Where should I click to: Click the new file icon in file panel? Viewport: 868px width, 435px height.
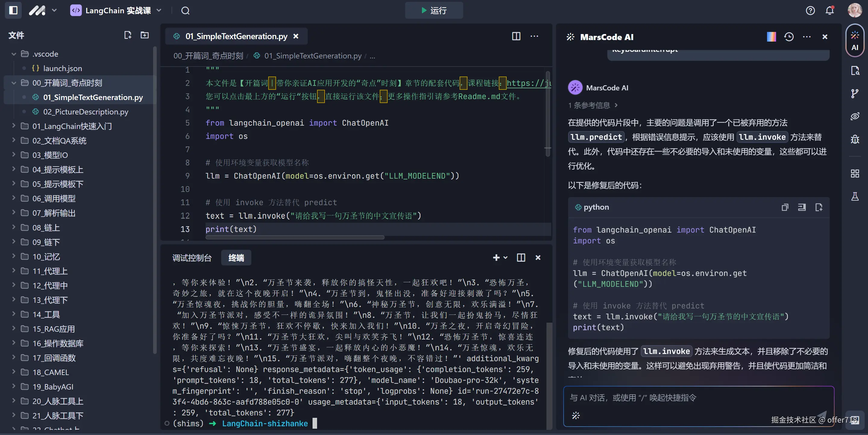click(x=127, y=35)
